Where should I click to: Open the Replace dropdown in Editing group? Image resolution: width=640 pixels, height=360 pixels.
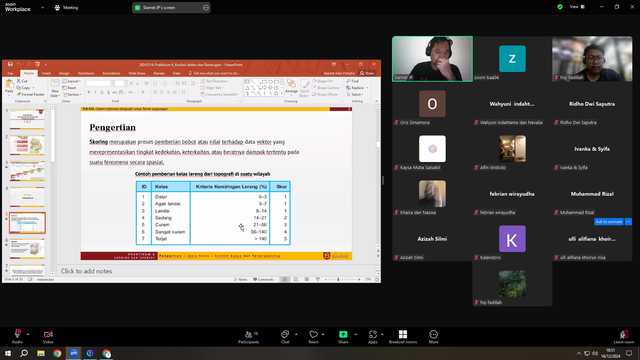coord(357,88)
